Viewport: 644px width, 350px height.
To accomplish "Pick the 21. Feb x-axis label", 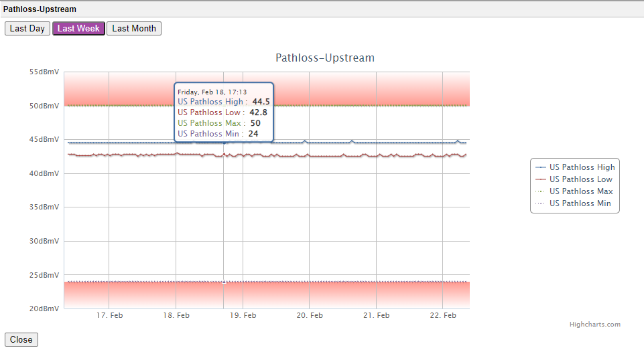I will pos(377,315).
